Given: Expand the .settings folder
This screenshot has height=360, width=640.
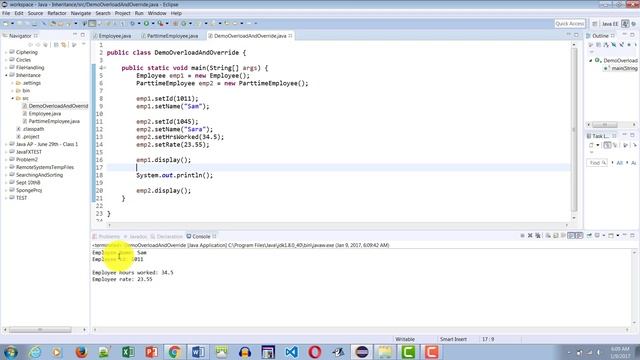Looking at the screenshot, I should point(13,83).
